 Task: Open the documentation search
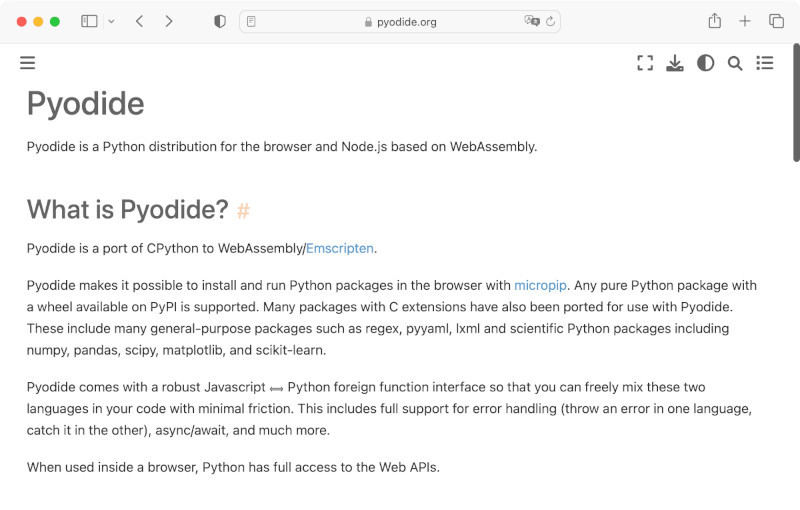[x=735, y=63]
